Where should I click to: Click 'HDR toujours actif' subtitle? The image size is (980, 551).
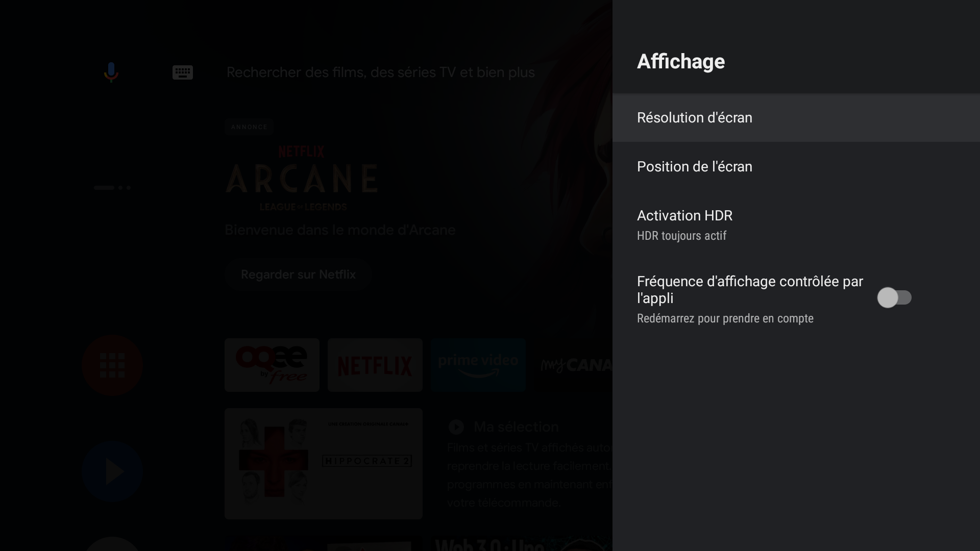coord(681,236)
